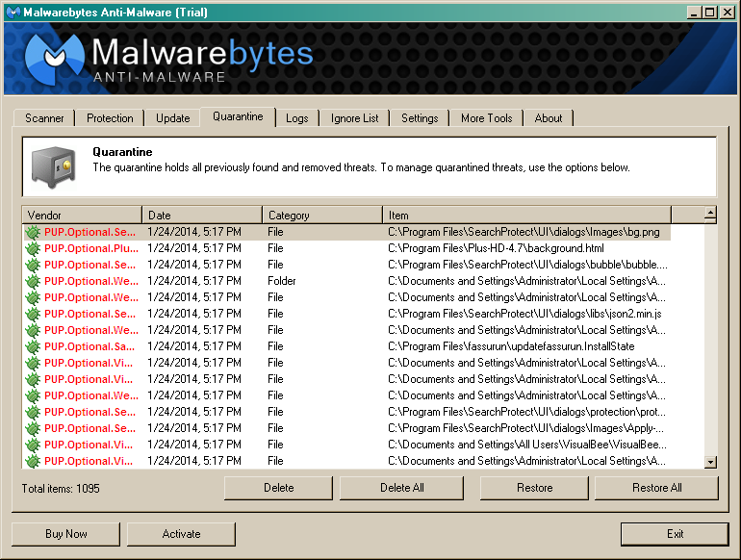Open the Update tab
741x560 pixels.
tap(172, 118)
